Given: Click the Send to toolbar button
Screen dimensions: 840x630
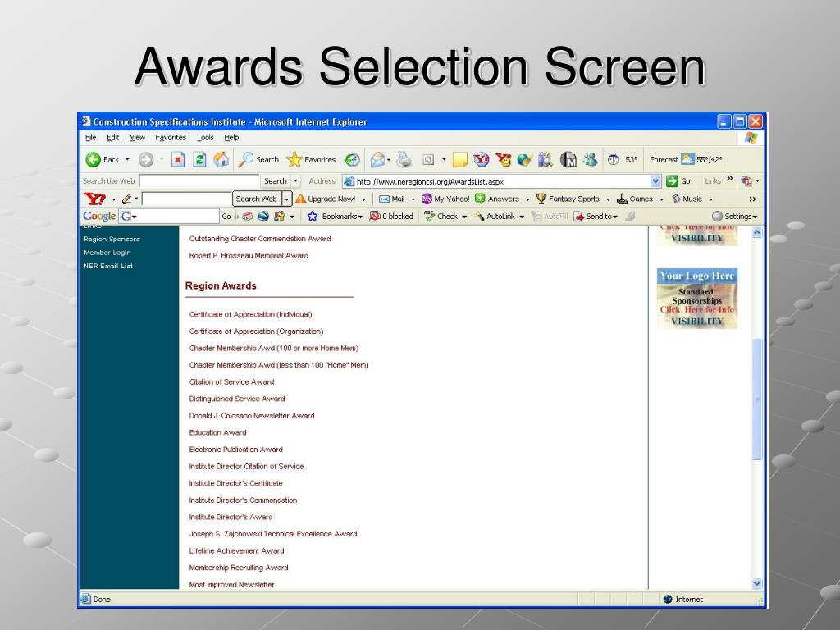Looking at the screenshot, I should tap(596, 216).
